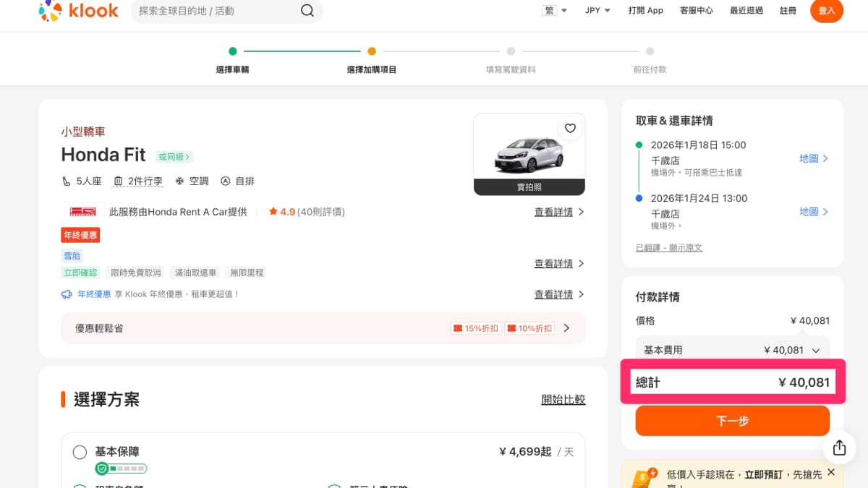868x488 pixels.
Task: Click 註冊 sign up link
Action: pyautogui.click(x=788, y=10)
